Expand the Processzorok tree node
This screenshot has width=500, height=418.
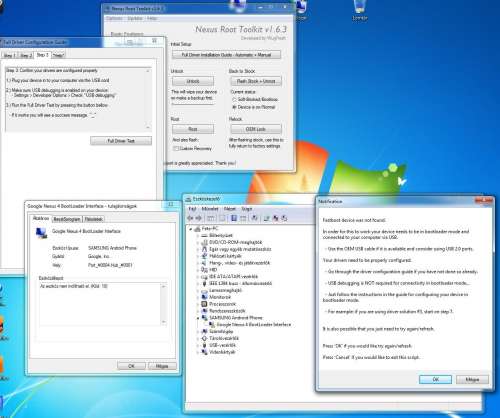point(198,304)
